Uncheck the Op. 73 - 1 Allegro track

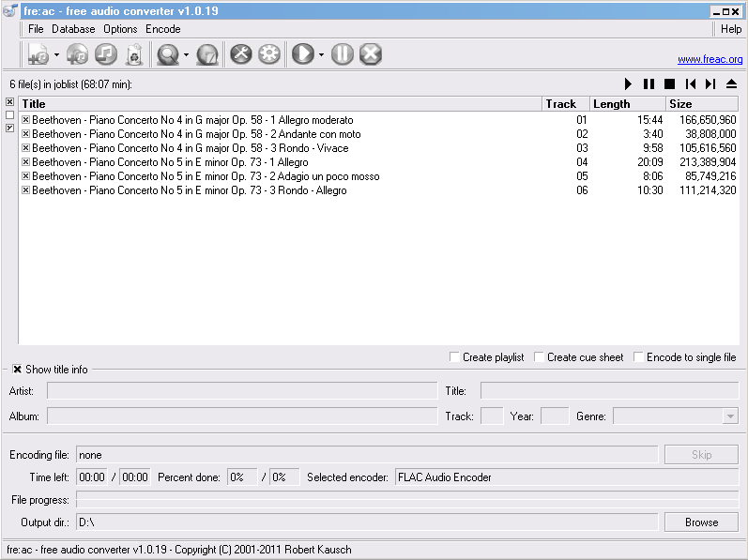click(25, 162)
